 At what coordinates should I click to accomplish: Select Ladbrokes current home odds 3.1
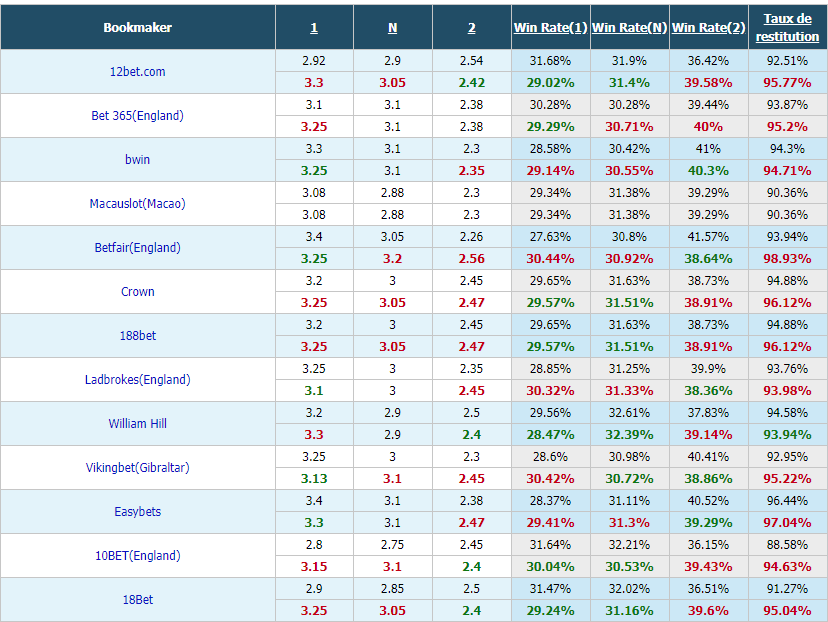click(x=314, y=391)
